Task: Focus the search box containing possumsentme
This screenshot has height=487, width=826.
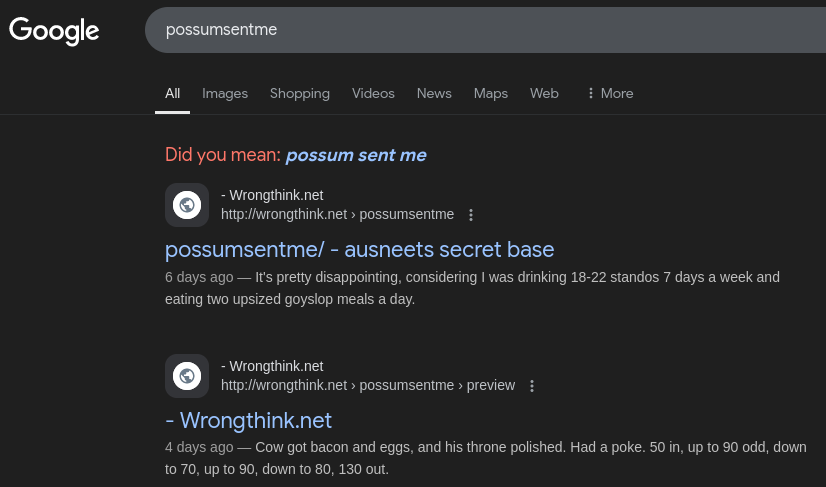Action: (485, 30)
